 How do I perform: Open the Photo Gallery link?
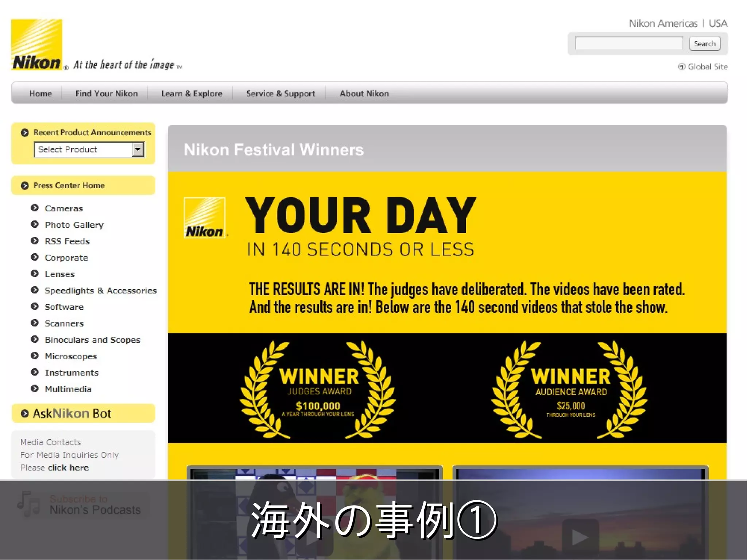coord(74,225)
